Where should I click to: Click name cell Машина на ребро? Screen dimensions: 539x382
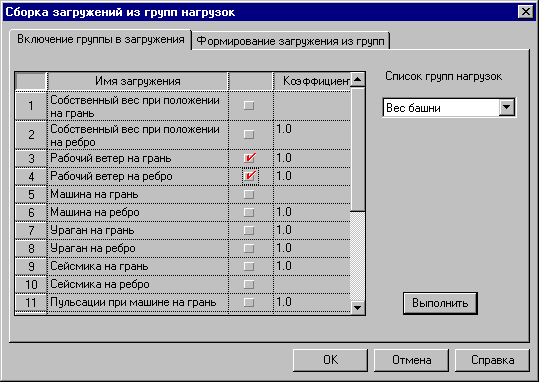click(x=138, y=212)
